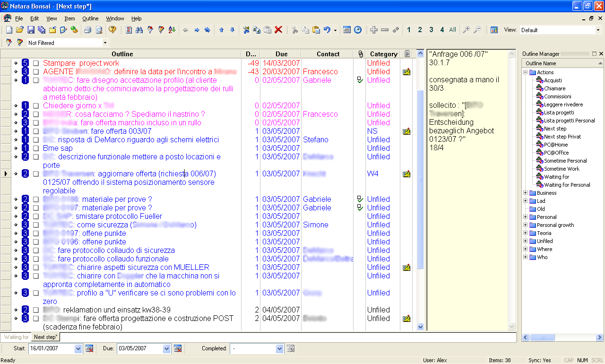Open the Completed date dropdown
605x364 pixels.
(280, 348)
